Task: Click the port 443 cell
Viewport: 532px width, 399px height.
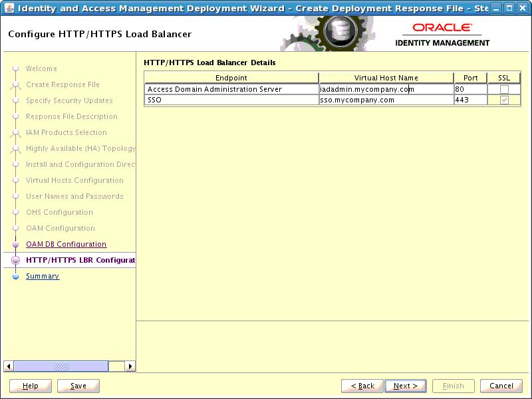Action: (x=470, y=100)
